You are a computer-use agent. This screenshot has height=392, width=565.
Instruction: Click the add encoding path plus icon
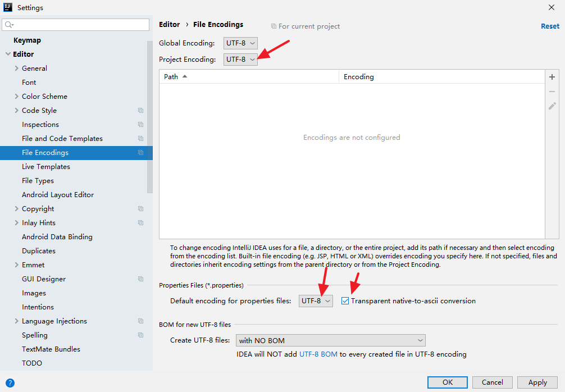point(552,77)
